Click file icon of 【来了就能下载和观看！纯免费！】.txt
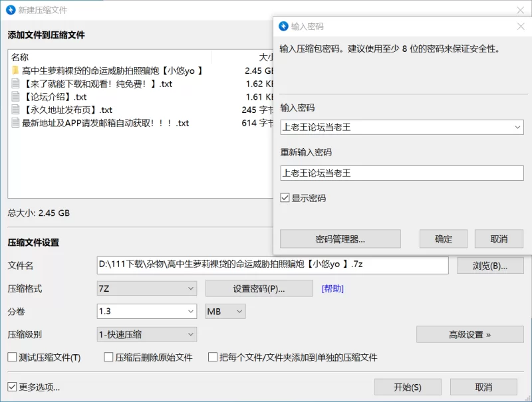The image size is (532, 402). coord(15,83)
